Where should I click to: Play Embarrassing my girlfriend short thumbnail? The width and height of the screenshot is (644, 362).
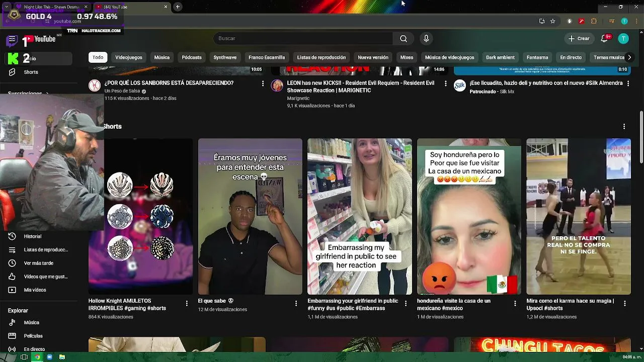(x=360, y=217)
